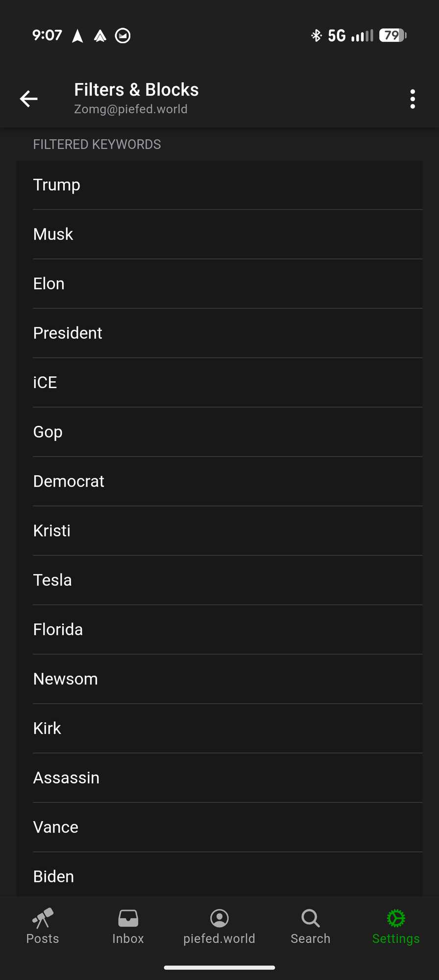Open the Posts telescope tab
Screen dimensions: 439x980
[43, 926]
